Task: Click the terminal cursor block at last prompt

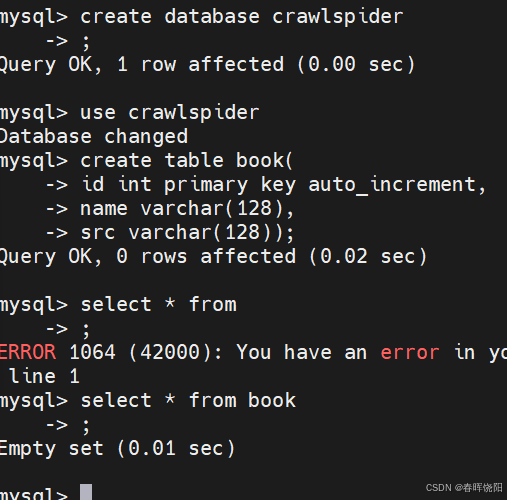Action: tap(86, 492)
